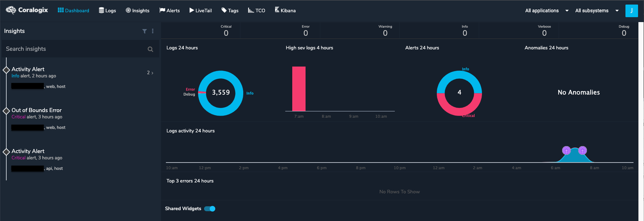Click the Error legend on logs donut
Image resolution: width=644 pixels, height=221 pixels.
[190, 89]
